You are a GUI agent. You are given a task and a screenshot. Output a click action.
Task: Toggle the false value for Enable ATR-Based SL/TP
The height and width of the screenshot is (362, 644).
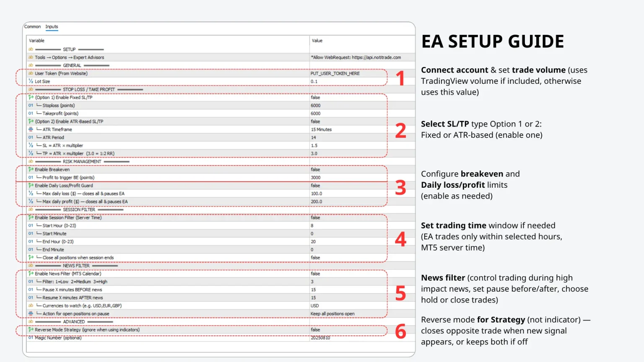(x=315, y=122)
